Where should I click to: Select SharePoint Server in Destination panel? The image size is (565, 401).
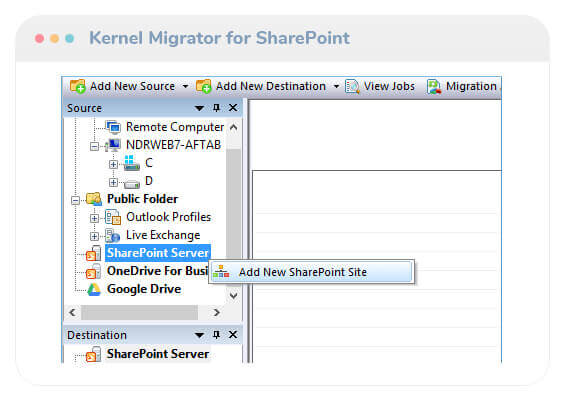[158, 354]
